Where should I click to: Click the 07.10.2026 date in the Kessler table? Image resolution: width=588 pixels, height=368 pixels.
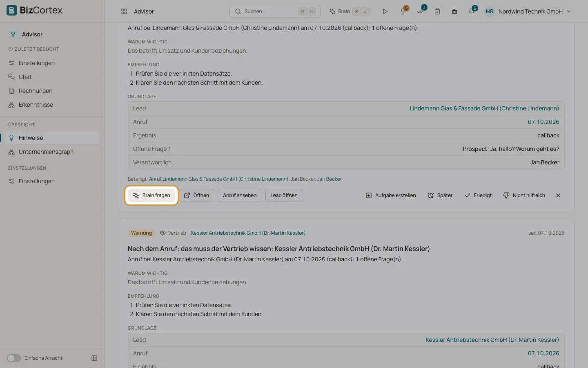(x=543, y=353)
